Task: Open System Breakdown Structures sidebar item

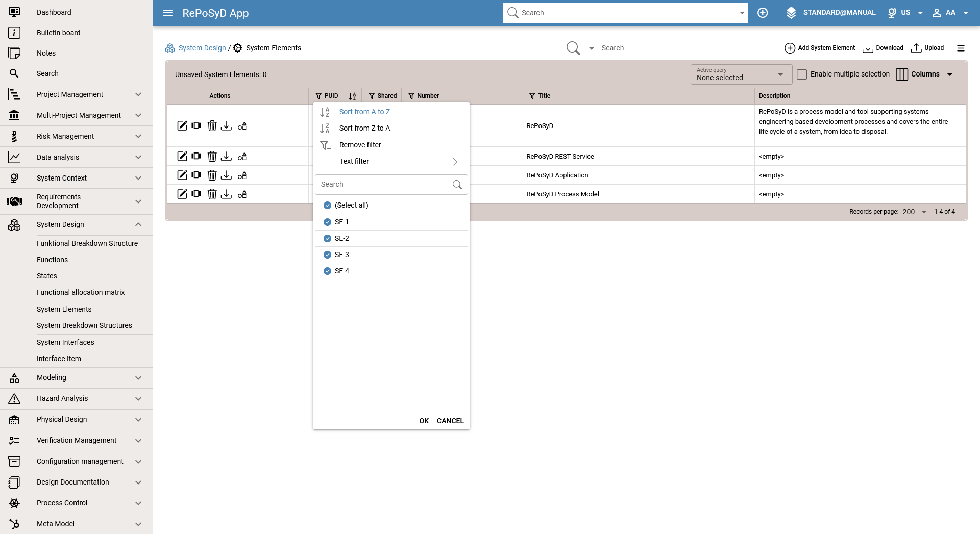Action: pyautogui.click(x=84, y=325)
